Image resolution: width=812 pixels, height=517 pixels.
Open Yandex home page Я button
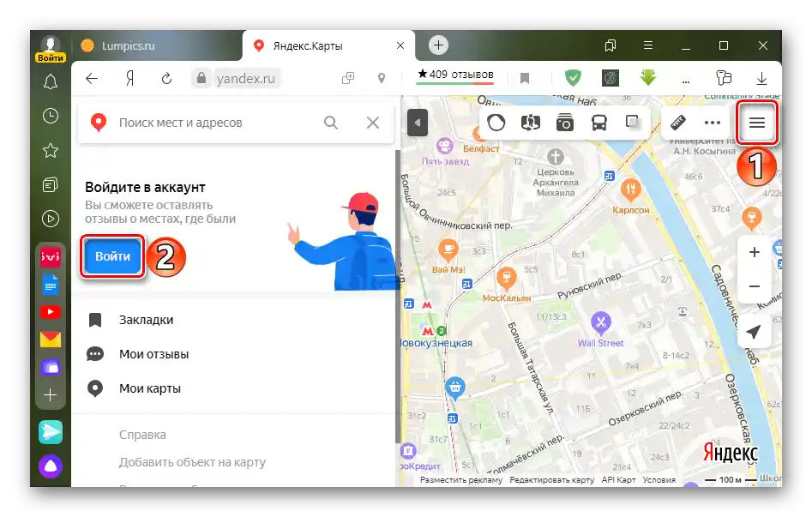click(129, 78)
